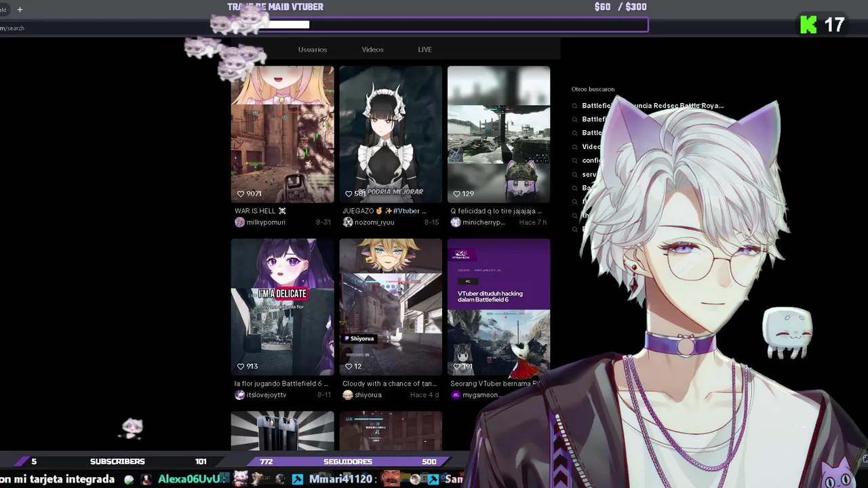Image resolution: width=868 pixels, height=488 pixels.
Task: Open shiyorua's profile avatar
Action: pyautogui.click(x=348, y=395)
